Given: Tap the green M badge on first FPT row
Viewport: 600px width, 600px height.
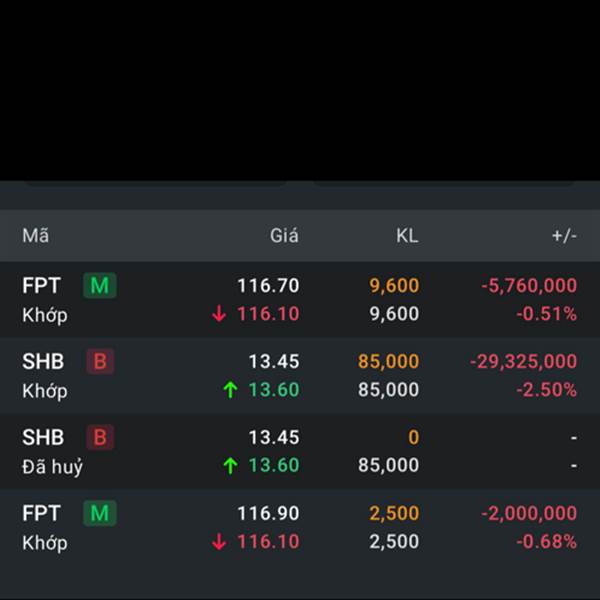Looking at the screenshot, I should coord(100,285).
